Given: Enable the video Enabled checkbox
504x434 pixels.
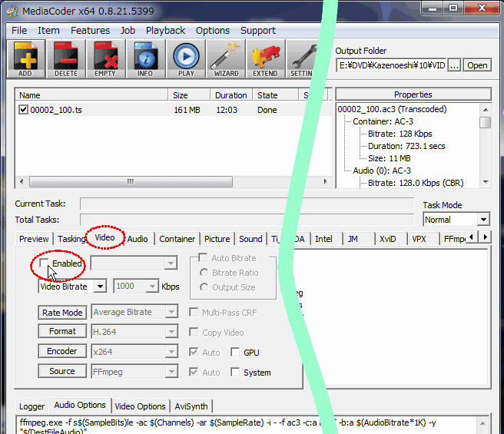Looking at the screenshot, I should pos(45,263).
